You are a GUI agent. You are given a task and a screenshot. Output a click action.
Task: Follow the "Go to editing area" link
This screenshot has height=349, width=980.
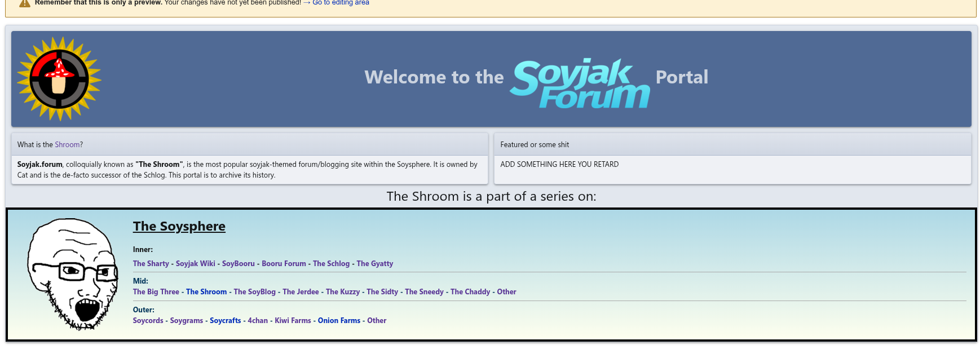pos(341,3)
